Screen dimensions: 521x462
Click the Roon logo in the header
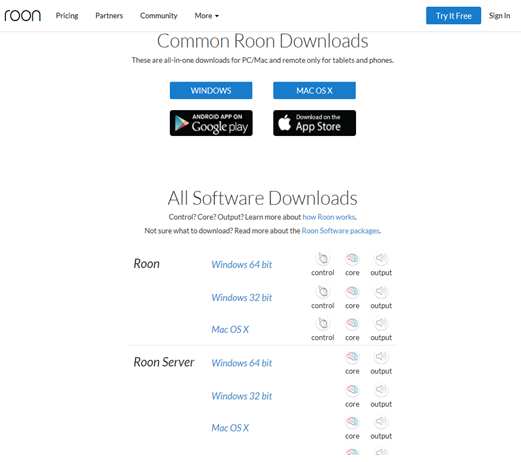pyautogui.click(x=22, y=15)
